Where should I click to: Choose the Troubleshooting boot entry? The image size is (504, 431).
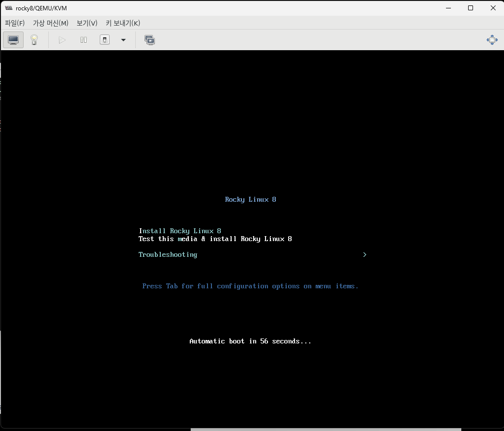(x=168, y=255)
